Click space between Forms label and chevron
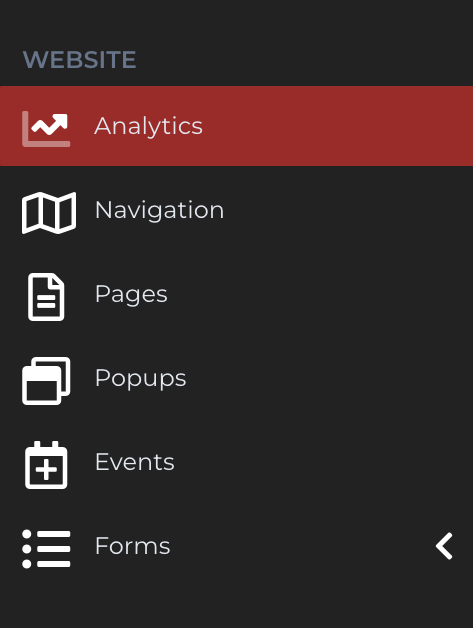The height and width of the screenshot is (628, 473). pos(300,546)
